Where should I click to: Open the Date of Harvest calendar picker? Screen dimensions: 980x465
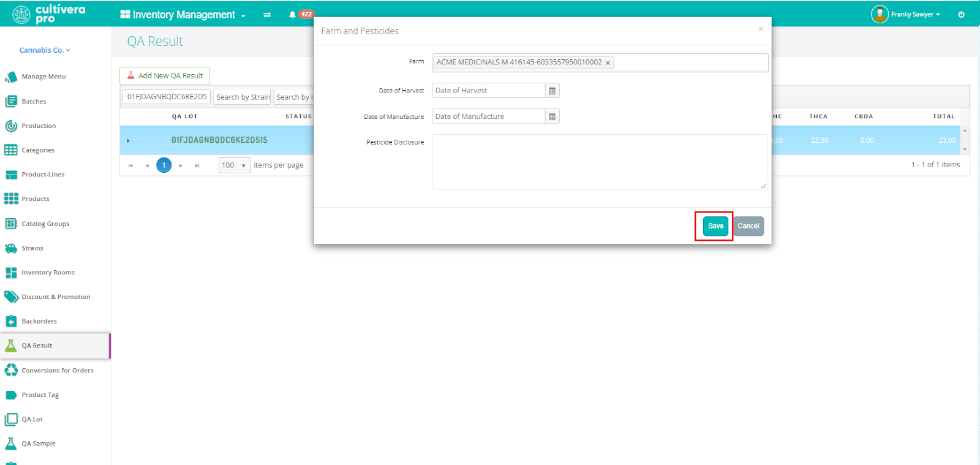552,91
